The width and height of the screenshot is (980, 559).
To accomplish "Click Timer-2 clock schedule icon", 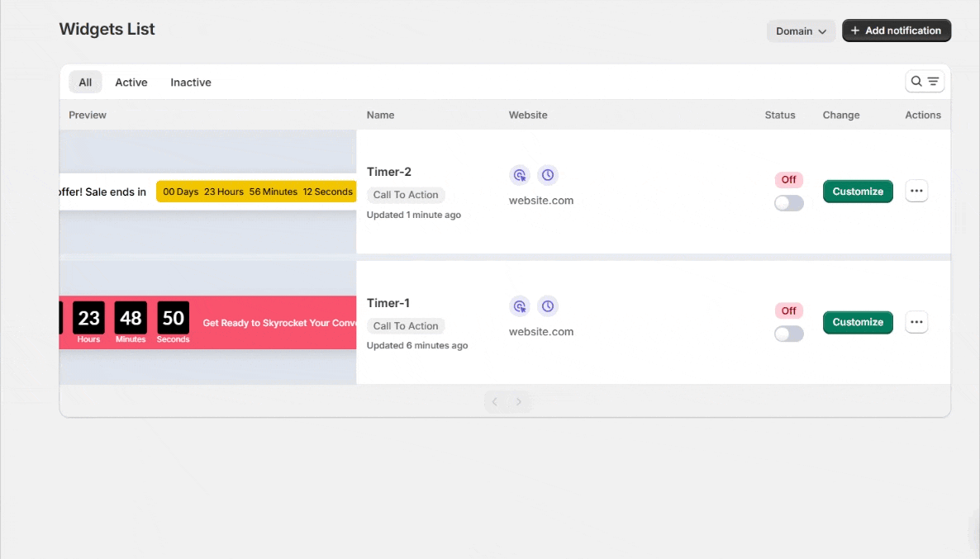I will pyautogui.click(x=548, y=176).
